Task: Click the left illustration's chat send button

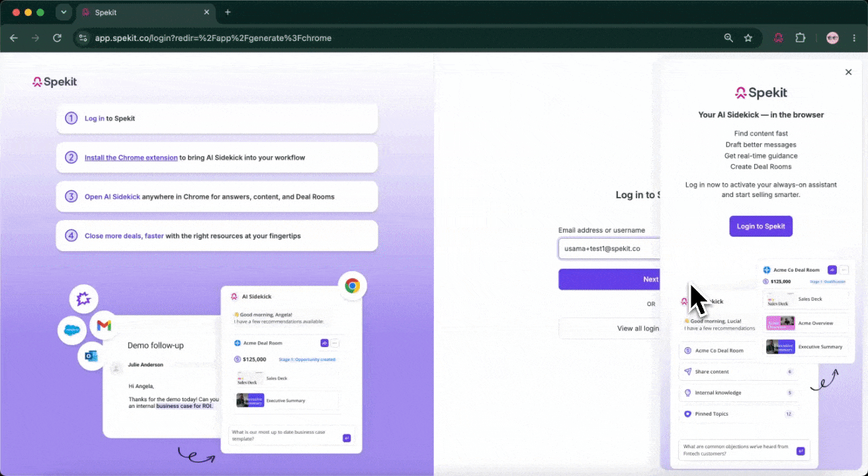Action: [347, 438]
